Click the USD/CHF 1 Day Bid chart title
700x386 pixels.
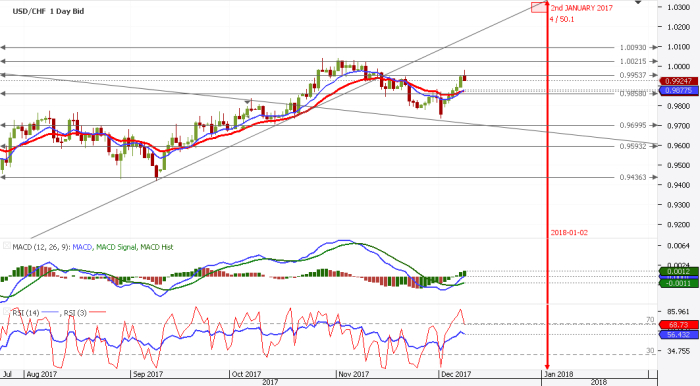tap(48, 11)
